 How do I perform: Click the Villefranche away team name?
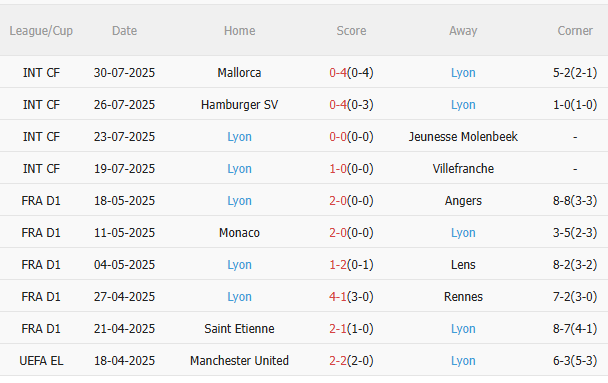[x=463, y=169]
